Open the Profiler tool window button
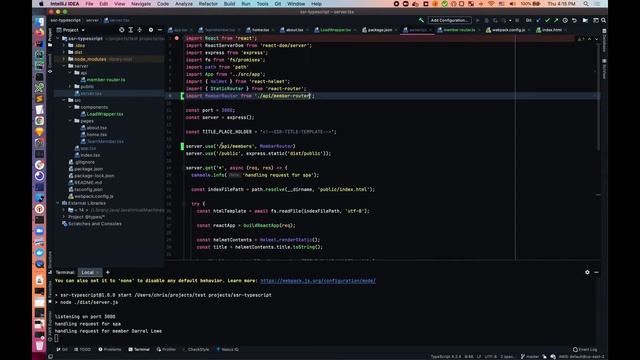The image size is (640, 360). (166, 349)
